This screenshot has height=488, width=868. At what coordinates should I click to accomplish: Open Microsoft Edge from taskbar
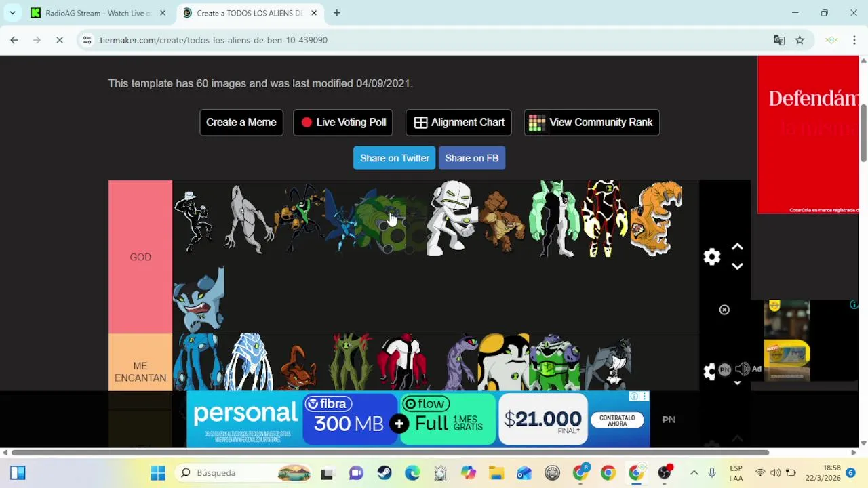click(x=412, y=473)
